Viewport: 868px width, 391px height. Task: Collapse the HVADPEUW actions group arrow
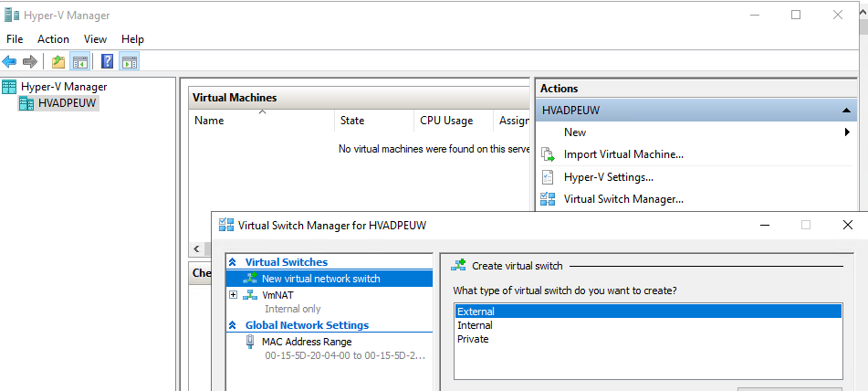(x=846, y=111)
